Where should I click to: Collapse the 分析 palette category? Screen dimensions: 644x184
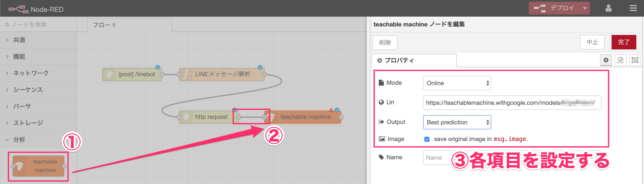tap(38, 139)
